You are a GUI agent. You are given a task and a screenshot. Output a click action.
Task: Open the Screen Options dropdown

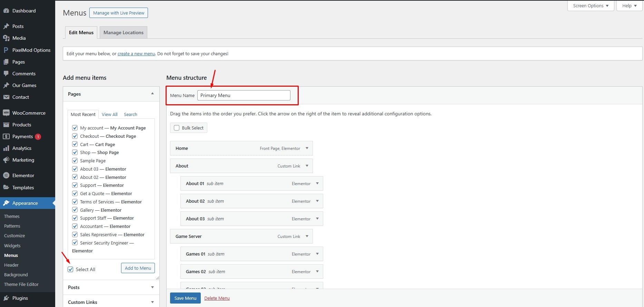(x=591, y=6)
